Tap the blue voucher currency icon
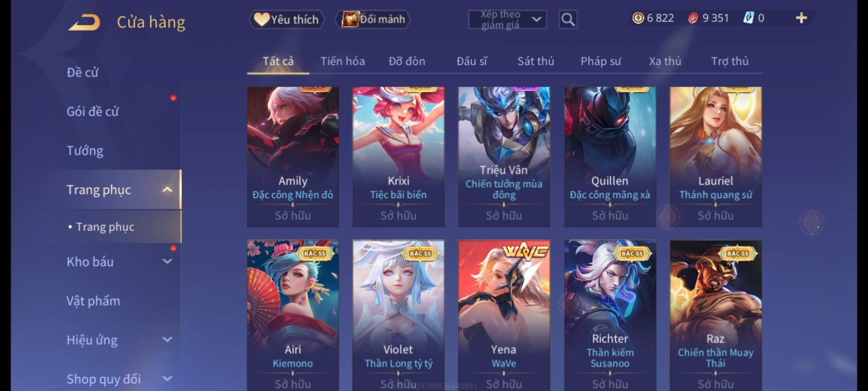868x391 pixels. 748,18
